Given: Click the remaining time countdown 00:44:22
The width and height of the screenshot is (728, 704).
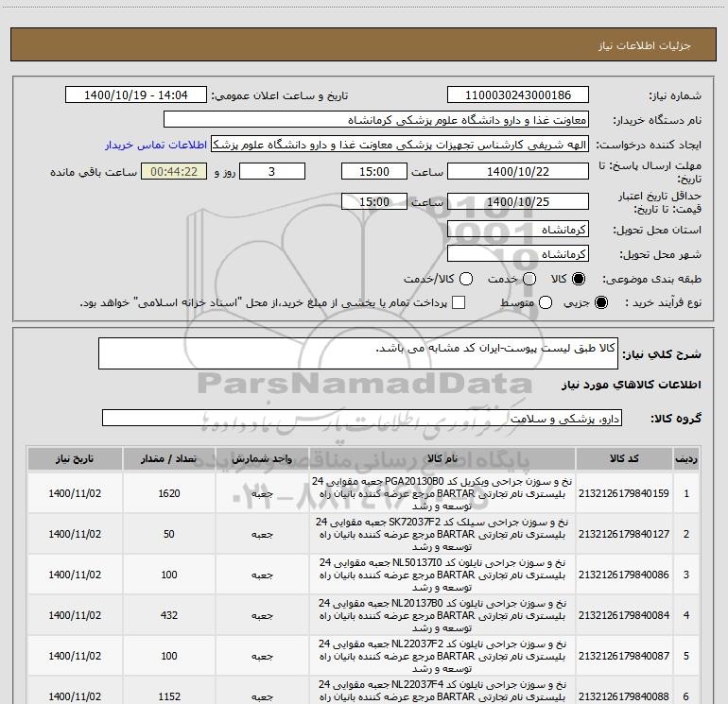Looking at the screenshot, I should pos(174,171).
